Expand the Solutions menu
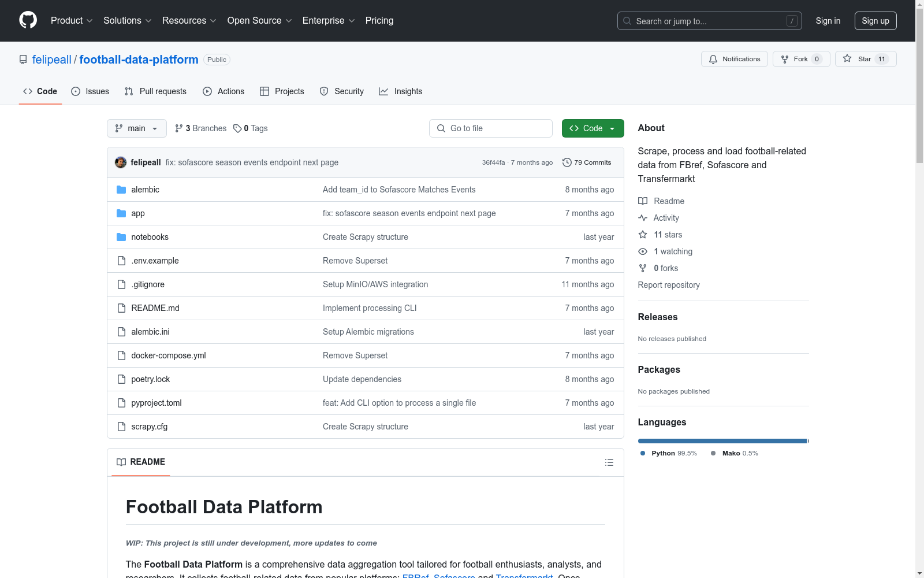The height and width of the screenshot is (578, 924). pyautogui.click(x=128, y=20)
